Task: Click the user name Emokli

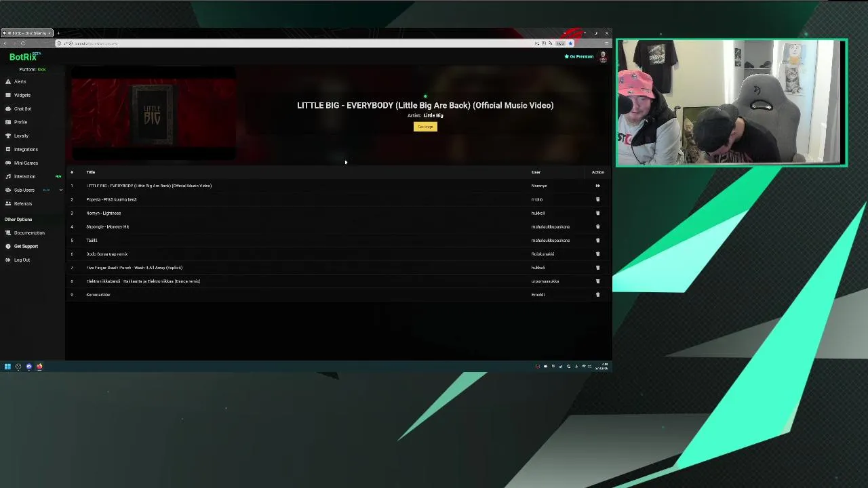Action: [x=538, y=295]
